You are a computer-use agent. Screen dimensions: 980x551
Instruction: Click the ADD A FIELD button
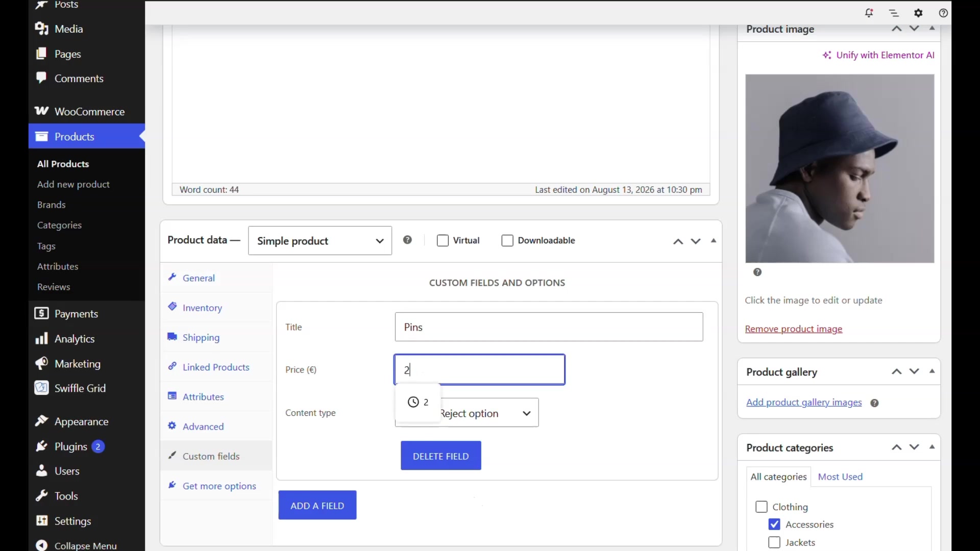317,505
